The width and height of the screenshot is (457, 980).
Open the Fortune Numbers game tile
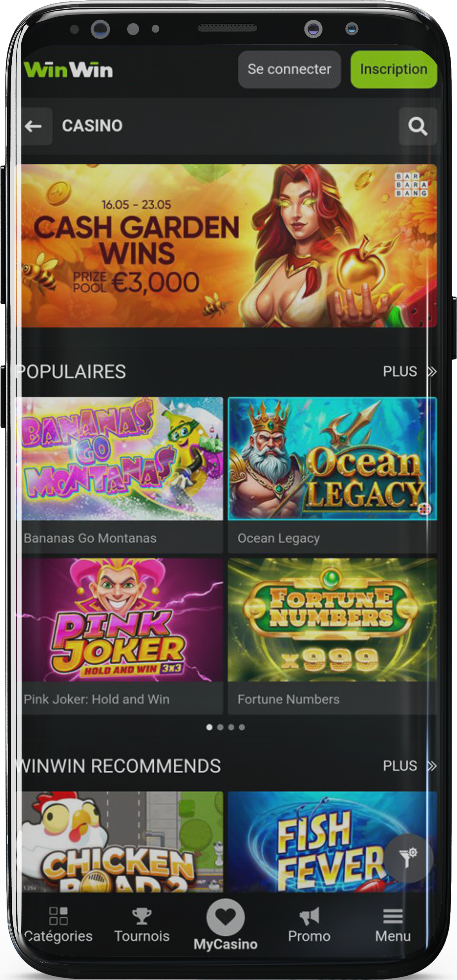[332, 636]
